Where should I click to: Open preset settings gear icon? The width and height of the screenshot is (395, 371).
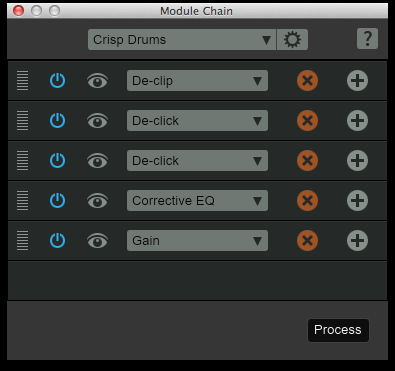click(292, 40)
